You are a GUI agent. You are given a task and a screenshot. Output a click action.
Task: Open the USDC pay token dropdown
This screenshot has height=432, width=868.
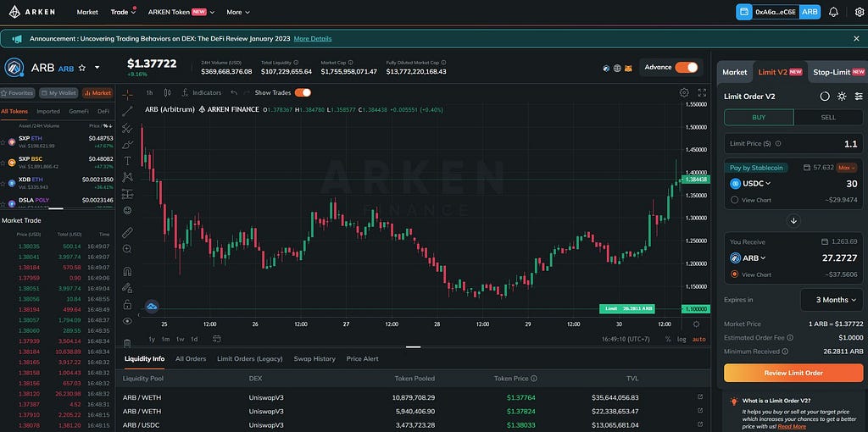(x=751, y=184)
